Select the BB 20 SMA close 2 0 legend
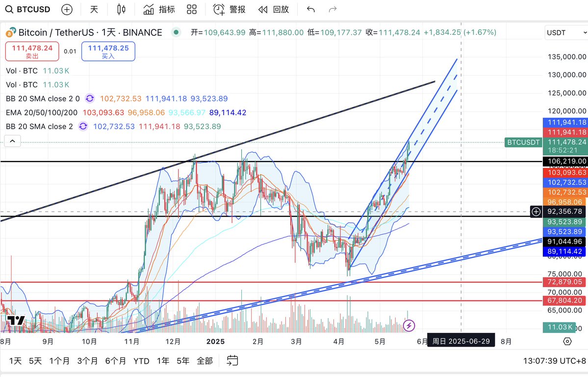This screenshot has height=377, width=588. [43, 98]
